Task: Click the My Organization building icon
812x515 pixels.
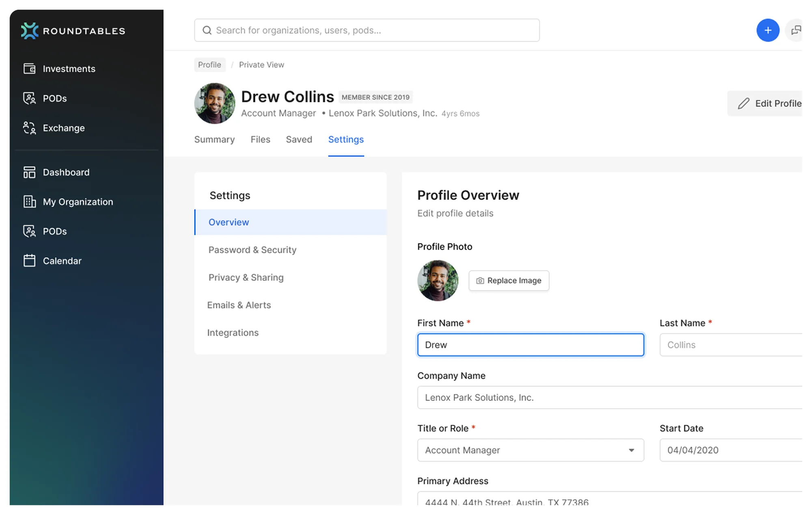Action: pos(29,201)
